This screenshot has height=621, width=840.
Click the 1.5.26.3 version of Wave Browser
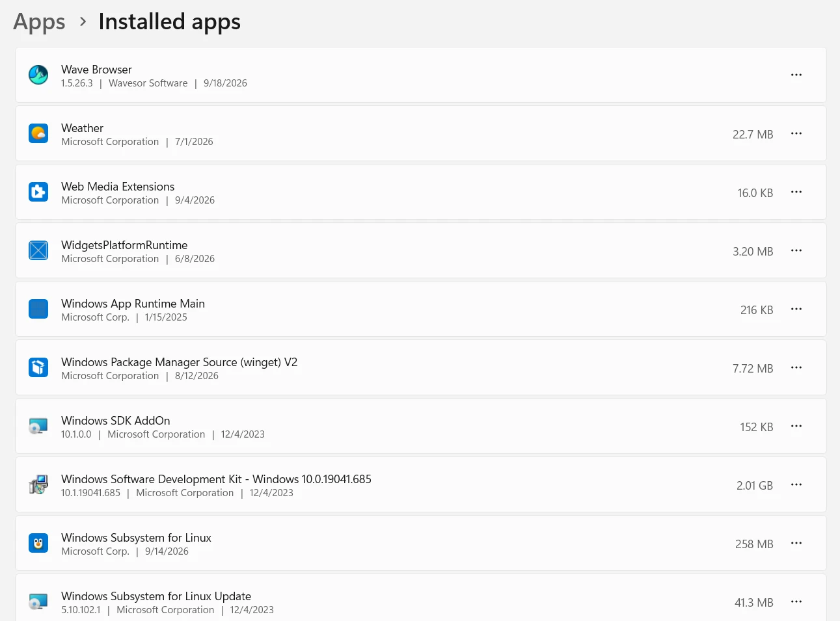pos(77,83)
